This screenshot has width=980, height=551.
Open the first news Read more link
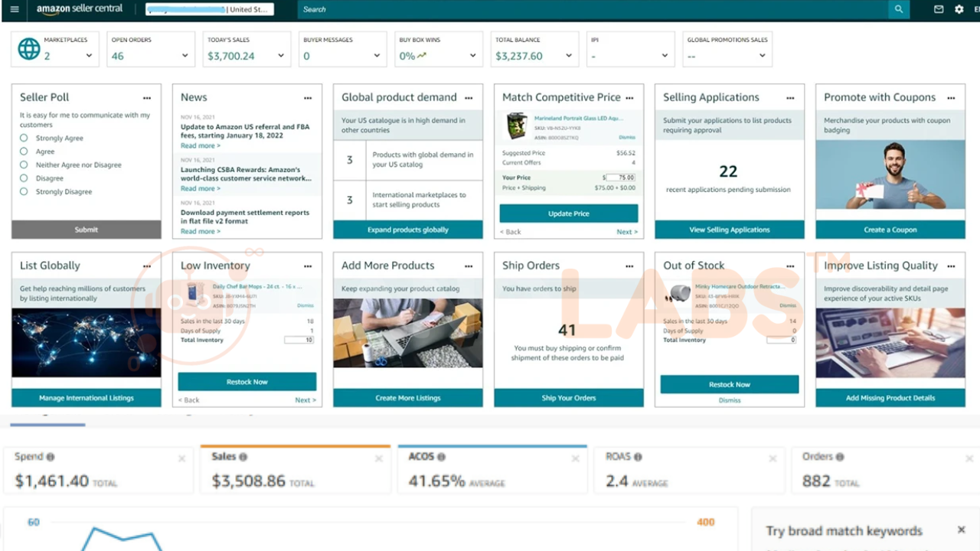coord(200,145)
